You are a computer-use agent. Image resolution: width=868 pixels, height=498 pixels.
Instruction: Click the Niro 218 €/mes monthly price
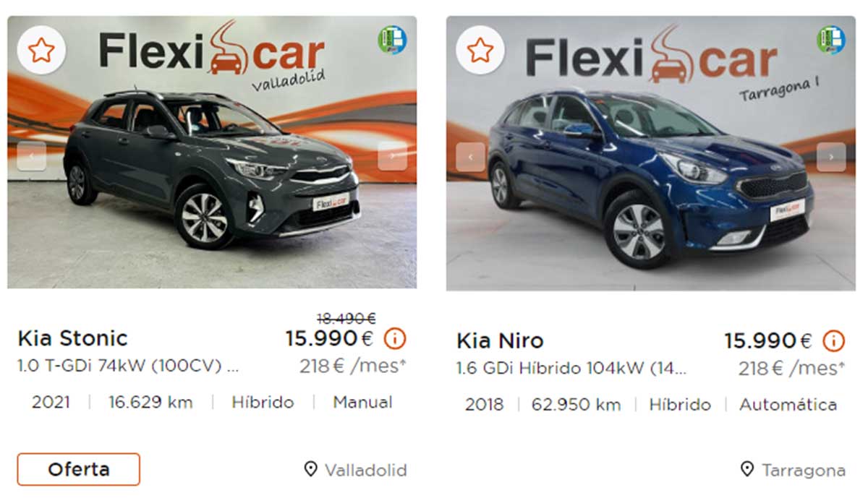point(791,369)
